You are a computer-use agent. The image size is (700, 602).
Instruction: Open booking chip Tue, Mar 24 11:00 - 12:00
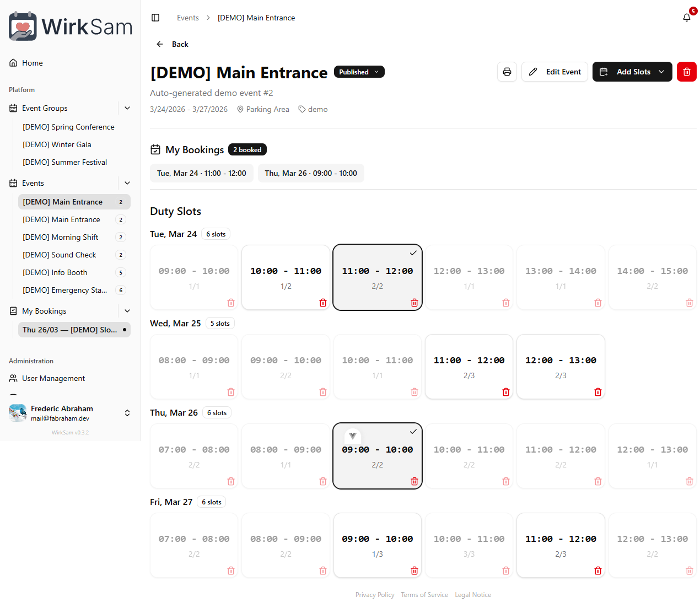click(202, 173)
